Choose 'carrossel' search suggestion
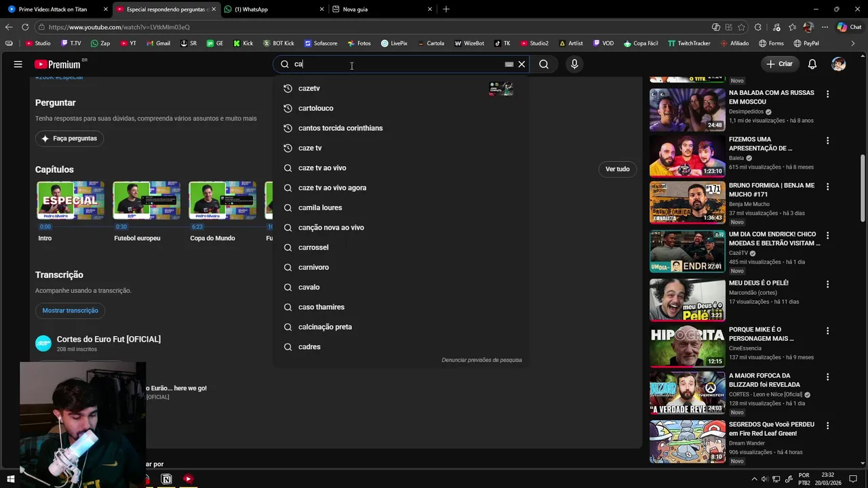This screenshot has height=488, width=868. pos(401,247)
